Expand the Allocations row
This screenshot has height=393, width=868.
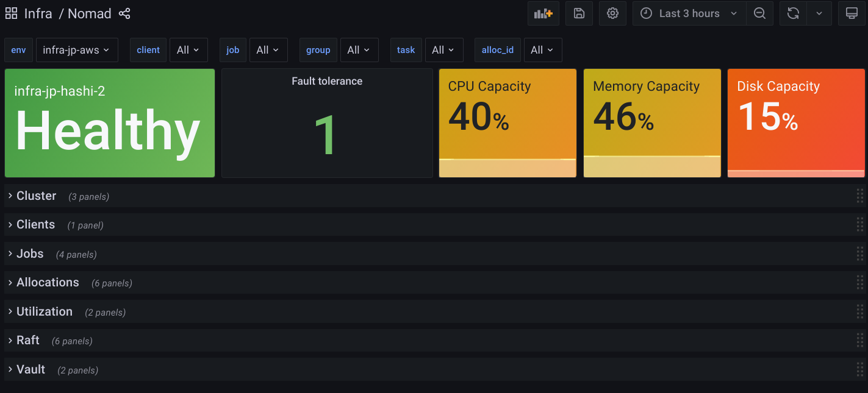[x=48, y=283]
